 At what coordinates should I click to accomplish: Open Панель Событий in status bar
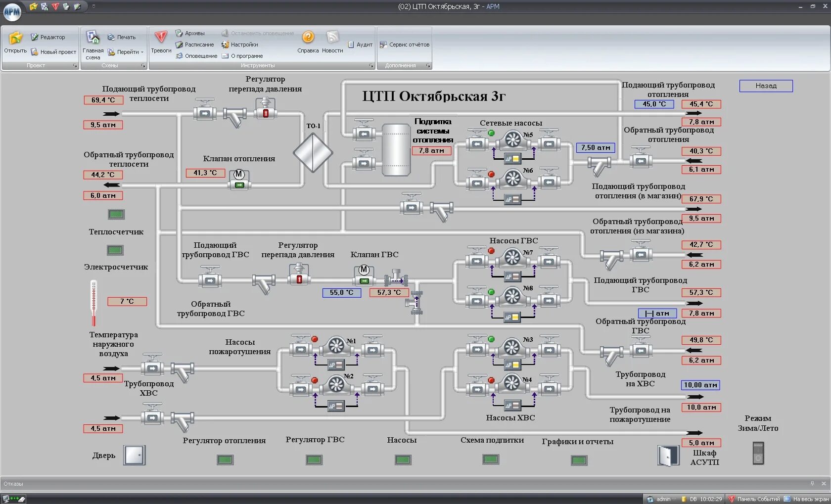[x=754, y=499]
